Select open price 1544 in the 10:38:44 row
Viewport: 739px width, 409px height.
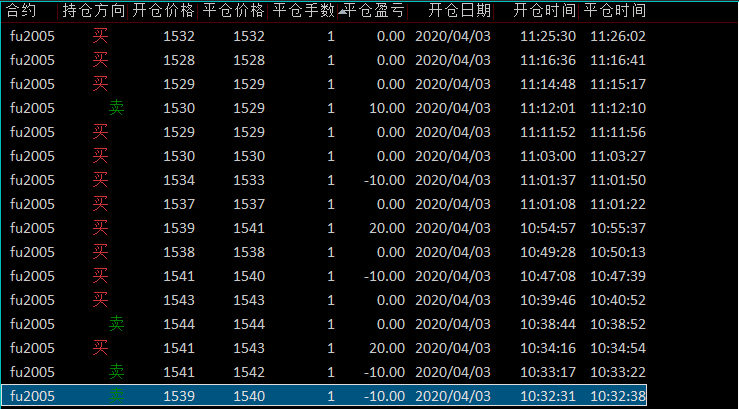[179, 324]
